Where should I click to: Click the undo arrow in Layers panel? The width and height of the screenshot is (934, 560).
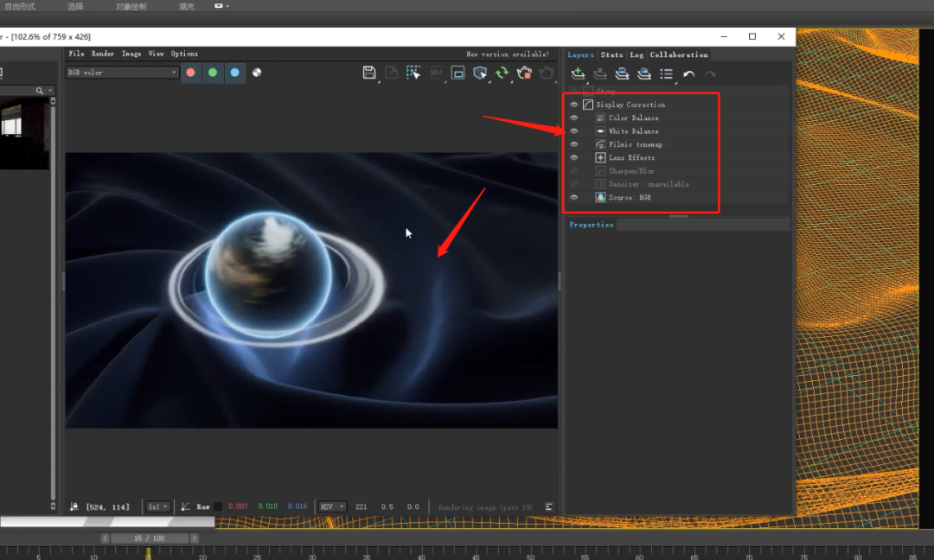[x=688, y=74]
